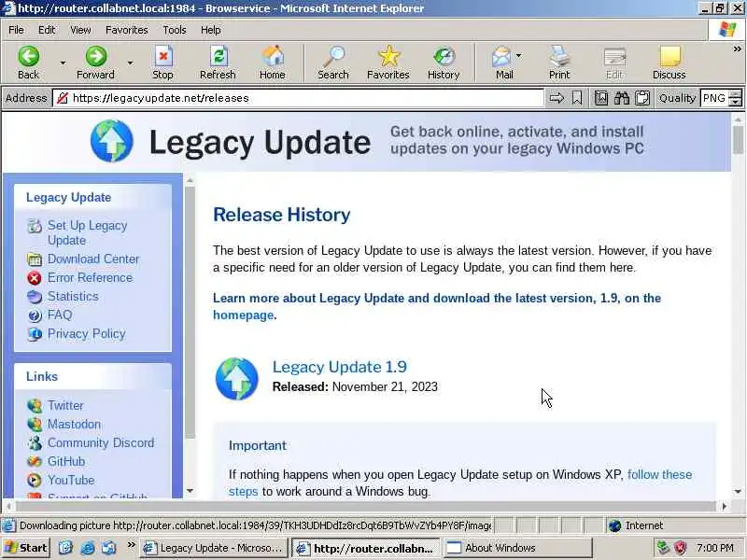
Task: Open the Quality PNG combo box
Action: (x=721, y=98)
